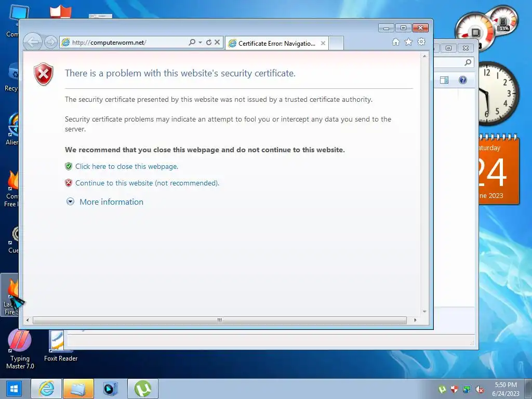Open File Explorer from the taskbar
The image size is (532, 399).
point(78,389)
